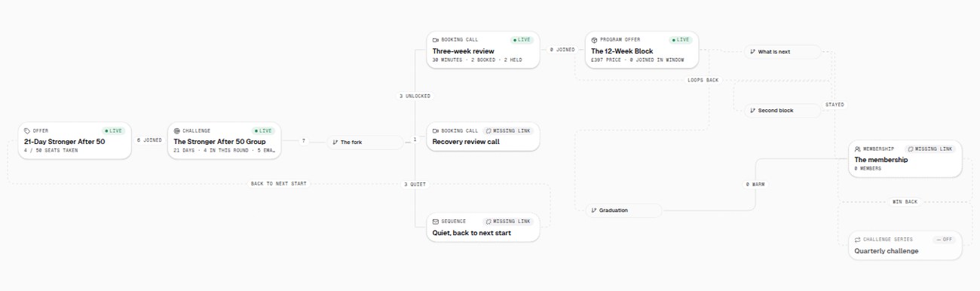
Task: Click the 0 JOINED edge label
Action: click(x=562, y=50)
